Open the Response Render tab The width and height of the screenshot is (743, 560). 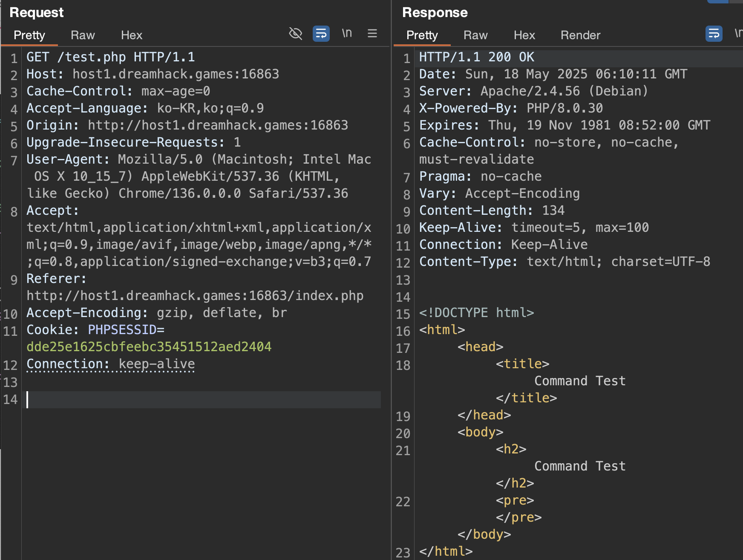point(580,35)
